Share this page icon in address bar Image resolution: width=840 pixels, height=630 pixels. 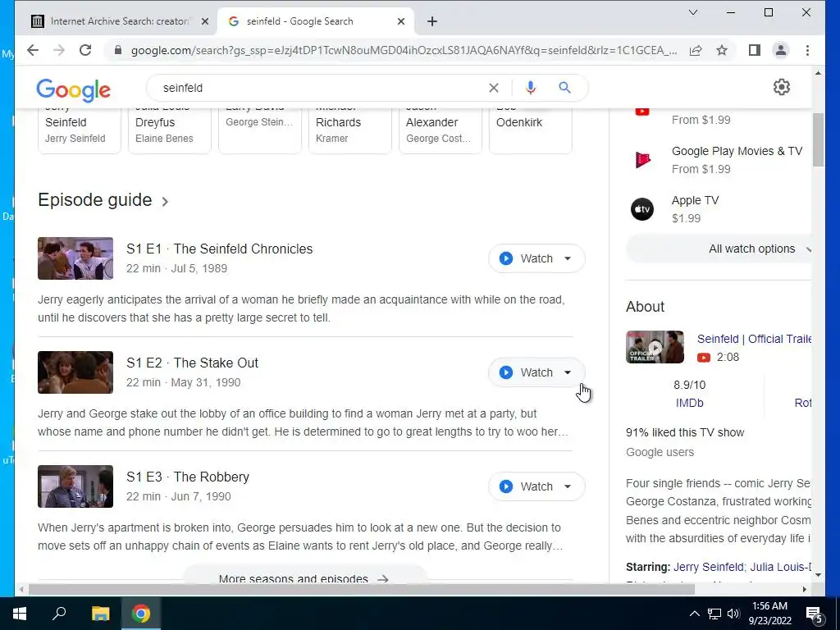(x=696, y=50)
